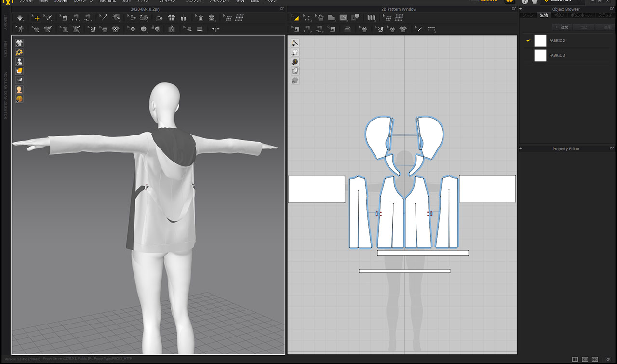Image resolution: width=617 pixels, height=364 pixels.
Task: Click the ＋追加 add fabric button
Action: click(562, 27)
